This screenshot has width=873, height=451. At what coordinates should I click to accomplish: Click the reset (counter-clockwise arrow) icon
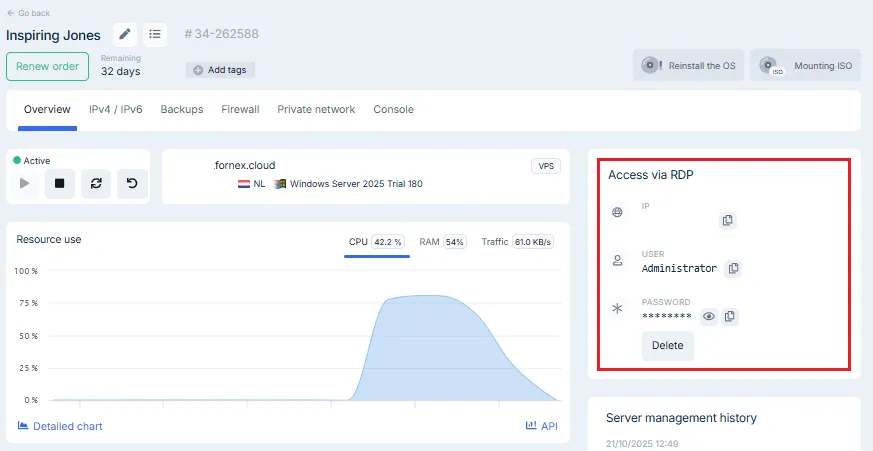[x=132, y=184]
